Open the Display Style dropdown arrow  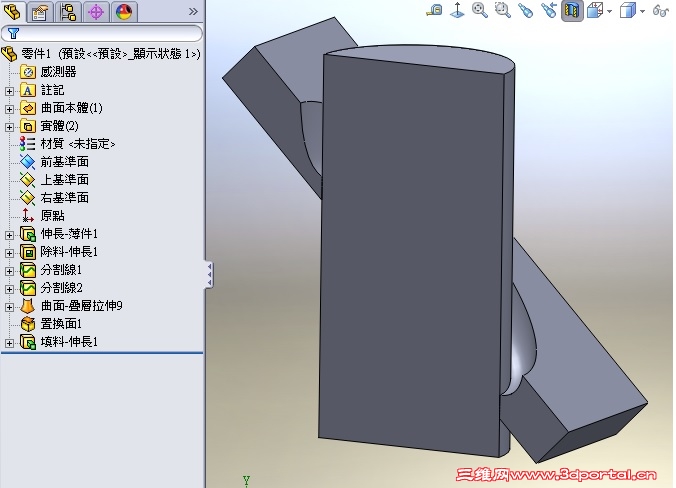(642, 12)
